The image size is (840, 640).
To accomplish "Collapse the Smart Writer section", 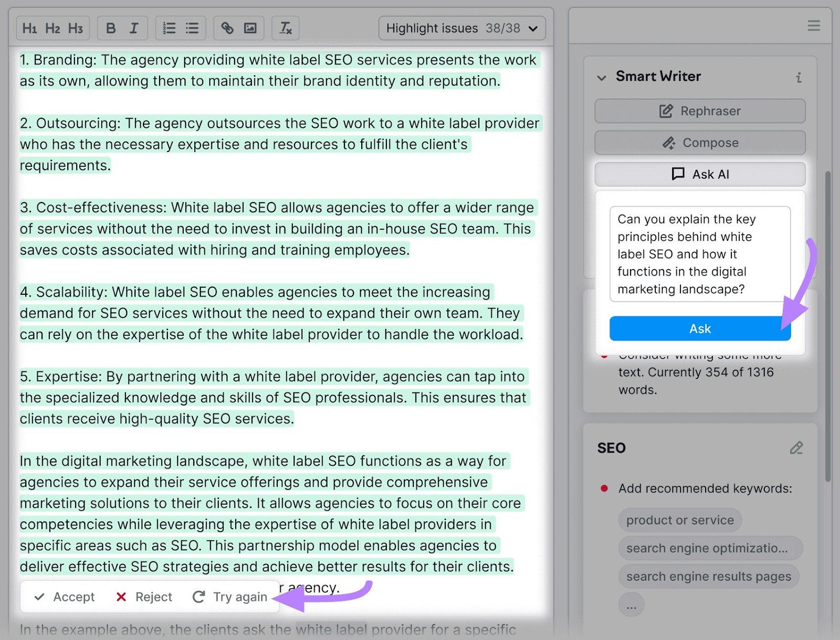I will click(x=602, y=78).
